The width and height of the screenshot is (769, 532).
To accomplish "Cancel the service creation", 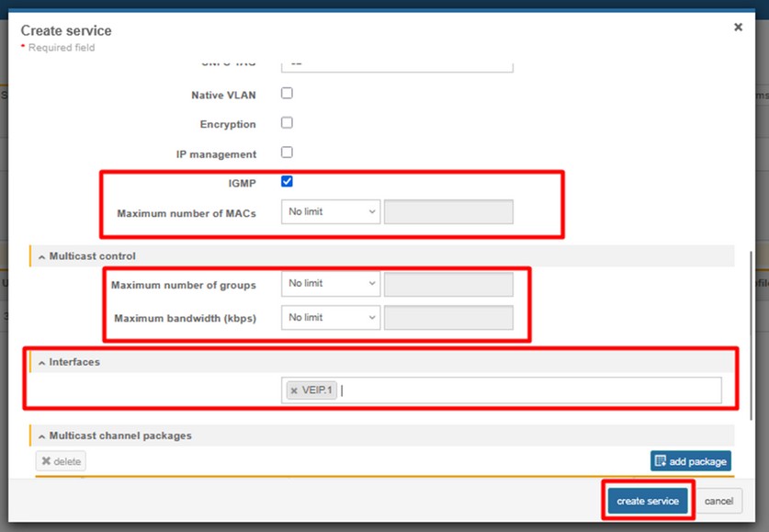I will click(718, 501).
